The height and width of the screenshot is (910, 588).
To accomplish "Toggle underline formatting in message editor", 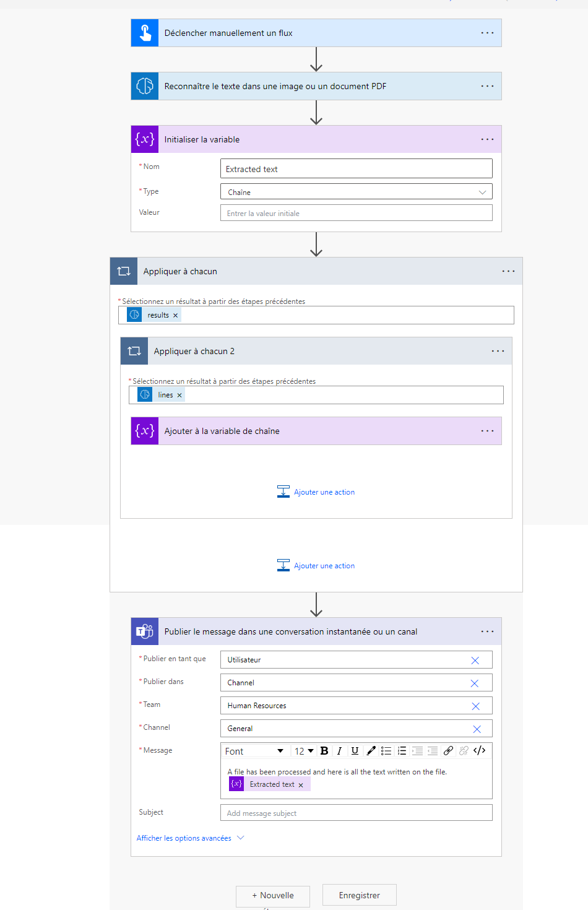I will 355,751.
